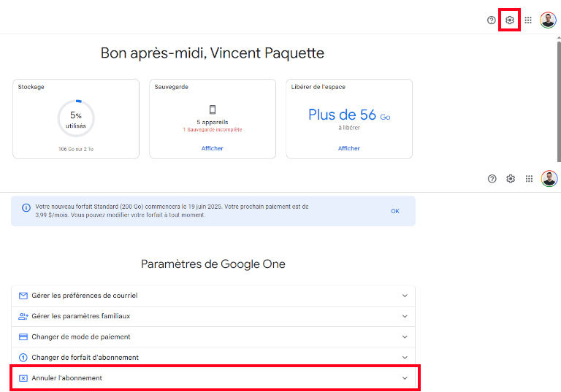
Task: Open Google apps grid in top header
Action: click(528, 20)
